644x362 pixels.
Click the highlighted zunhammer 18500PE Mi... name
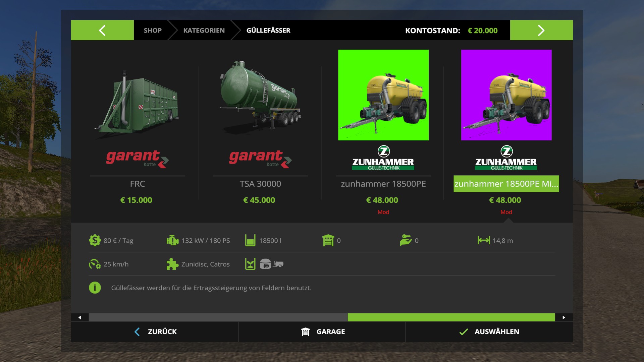[506, 184]
